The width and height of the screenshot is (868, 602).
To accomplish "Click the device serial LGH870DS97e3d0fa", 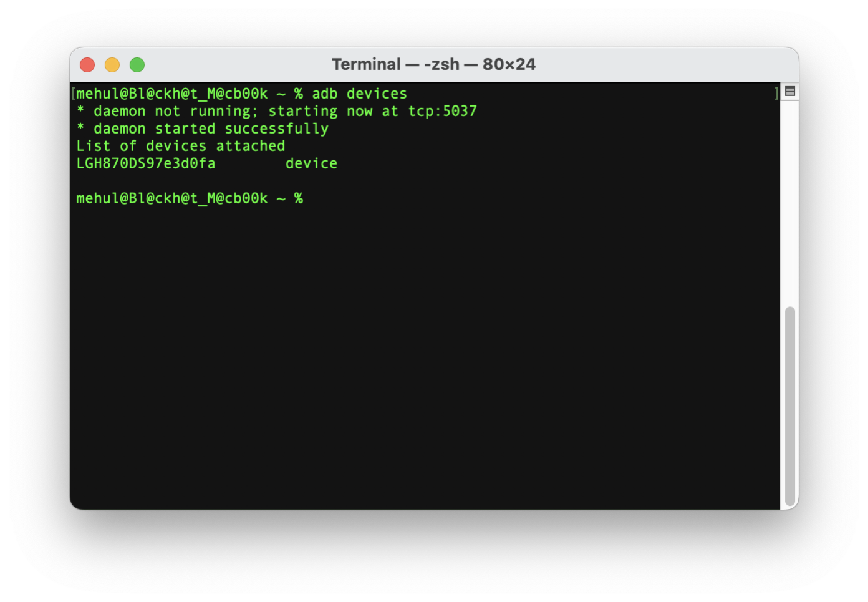I will [146, 163].
